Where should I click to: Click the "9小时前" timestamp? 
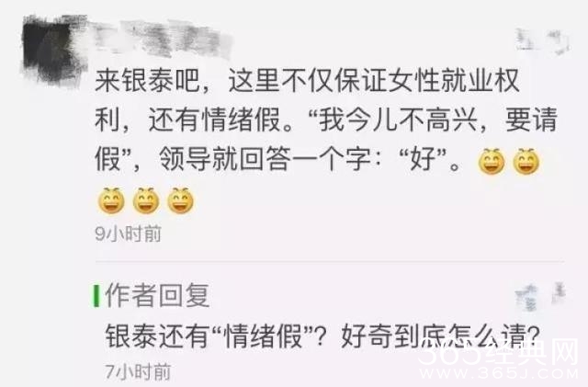pos(129,233)
